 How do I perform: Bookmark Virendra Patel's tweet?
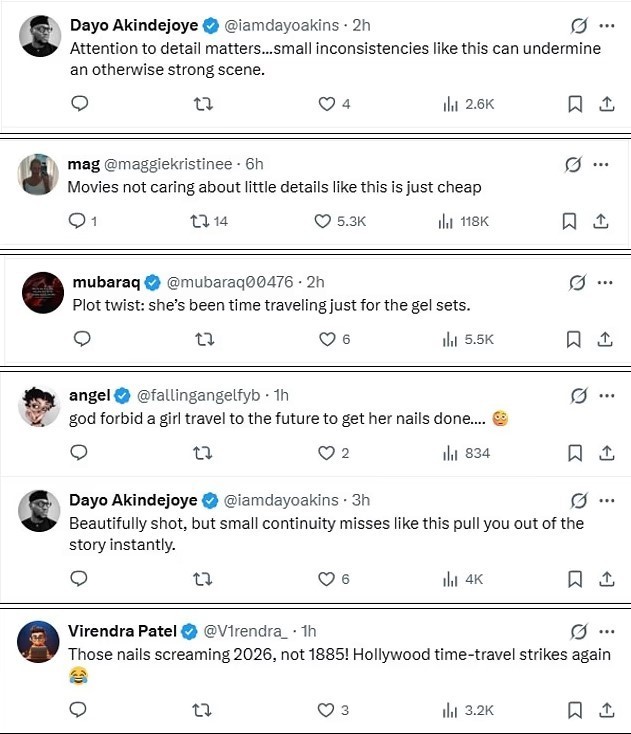574,710
